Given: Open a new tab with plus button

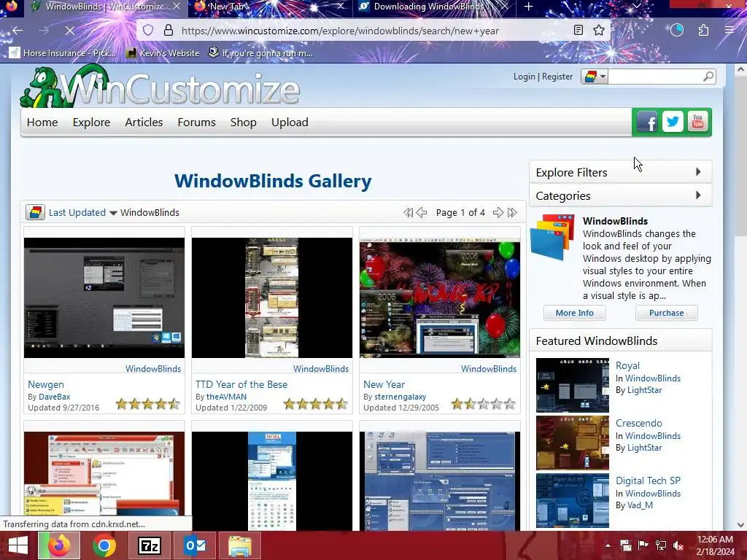Looking at the screenshot, I should point(528,7).
